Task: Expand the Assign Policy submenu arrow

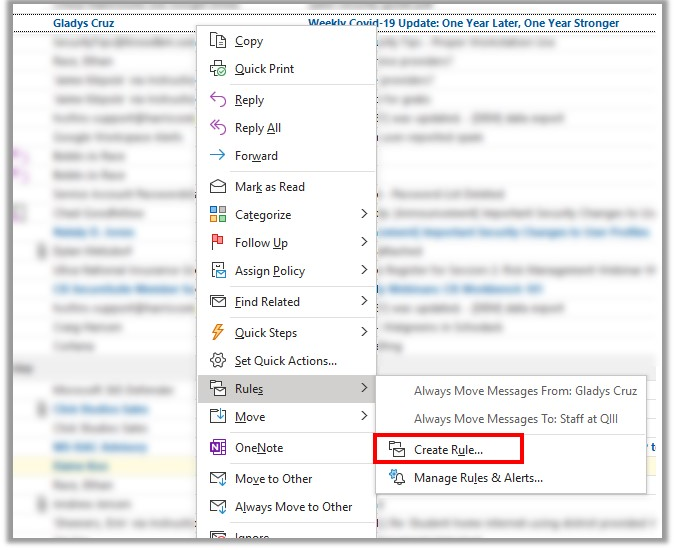Action: point(364,269)
